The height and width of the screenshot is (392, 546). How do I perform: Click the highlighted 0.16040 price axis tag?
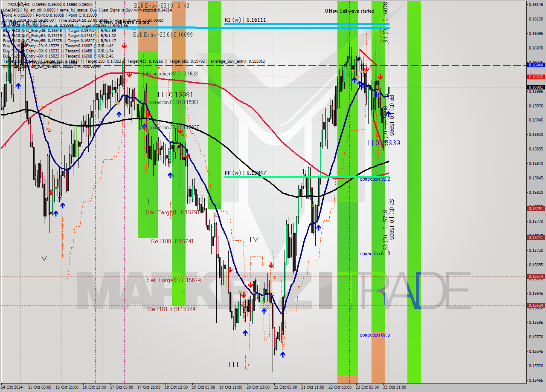pos(536,65)
